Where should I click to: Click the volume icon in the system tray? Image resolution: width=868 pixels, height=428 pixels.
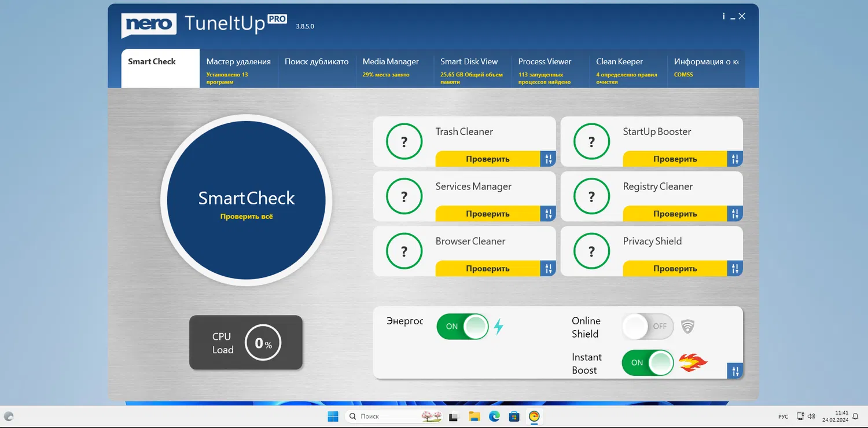point(811,416)
